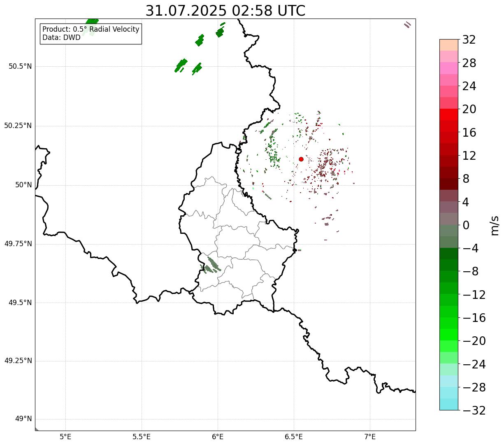This screenshot has width=504, height=445.
Task: Click the 49.75°N latitude label
Action: [18, 244]
